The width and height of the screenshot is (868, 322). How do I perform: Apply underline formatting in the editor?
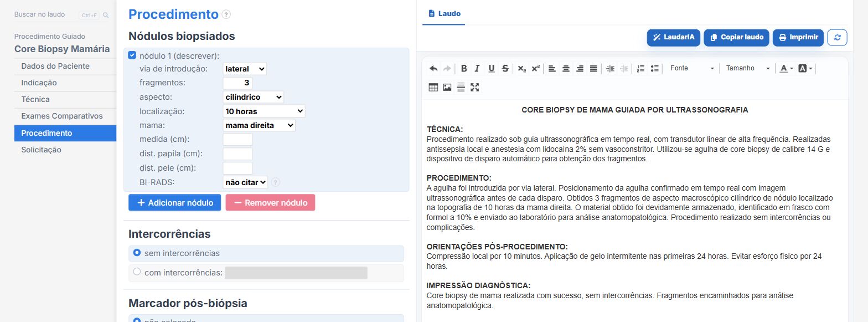[x=492, y=69]
